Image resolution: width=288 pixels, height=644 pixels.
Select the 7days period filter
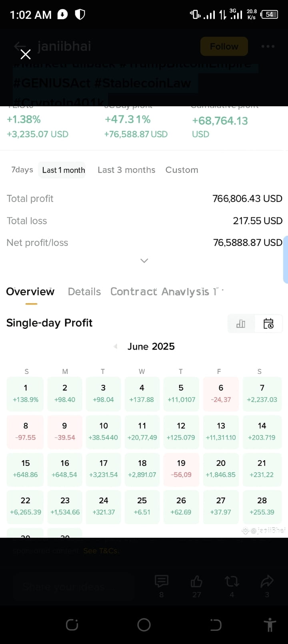22,170
